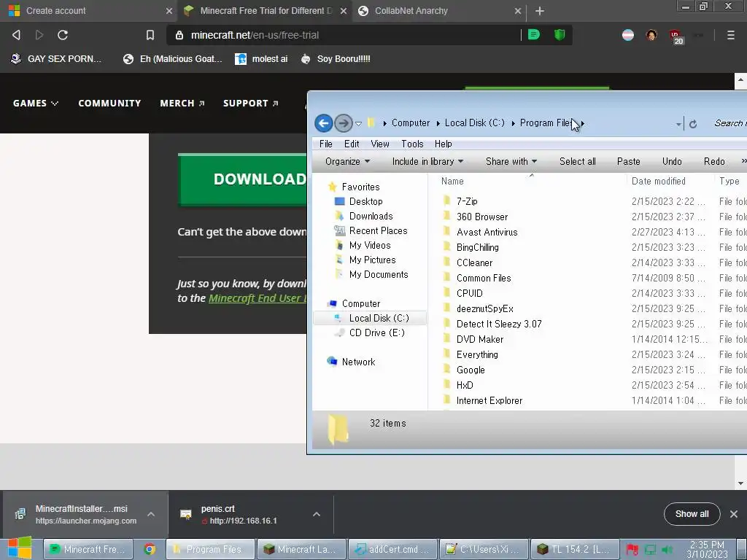This screenshot has height=560, width=747.
Task: Open Soy Booru bookmark
Action: click(336, 59)
